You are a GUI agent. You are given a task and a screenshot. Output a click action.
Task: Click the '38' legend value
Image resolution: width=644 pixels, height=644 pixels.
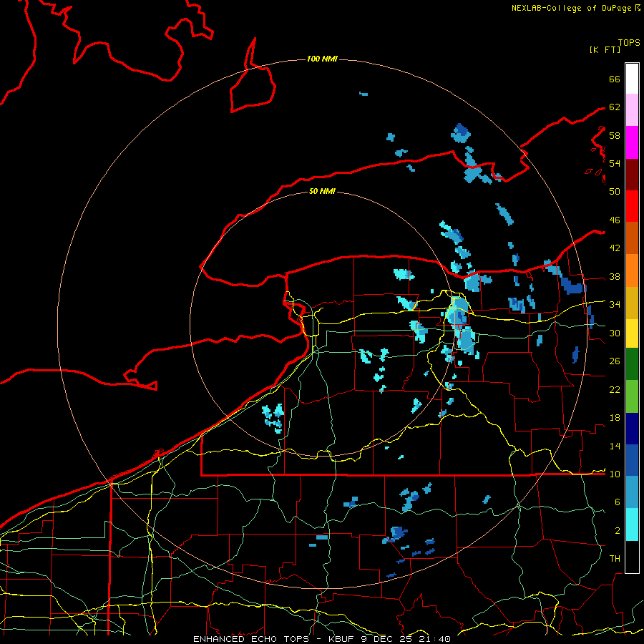point(615,277)
